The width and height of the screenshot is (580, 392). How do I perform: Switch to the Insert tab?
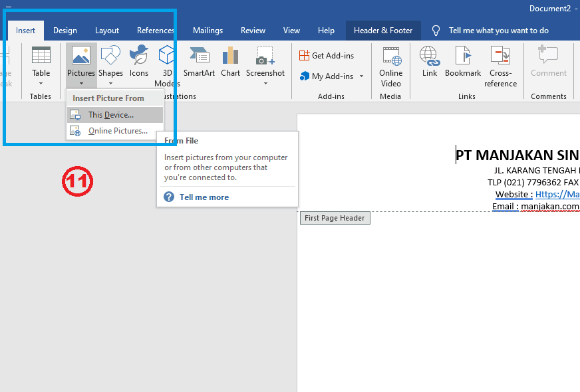click(x=25, y=31)
